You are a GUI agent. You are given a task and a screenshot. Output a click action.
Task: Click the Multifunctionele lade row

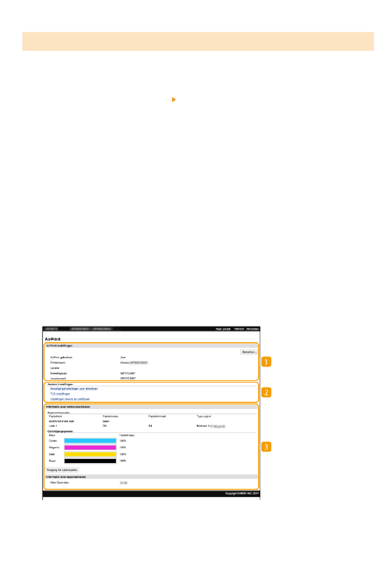[61, 421]
